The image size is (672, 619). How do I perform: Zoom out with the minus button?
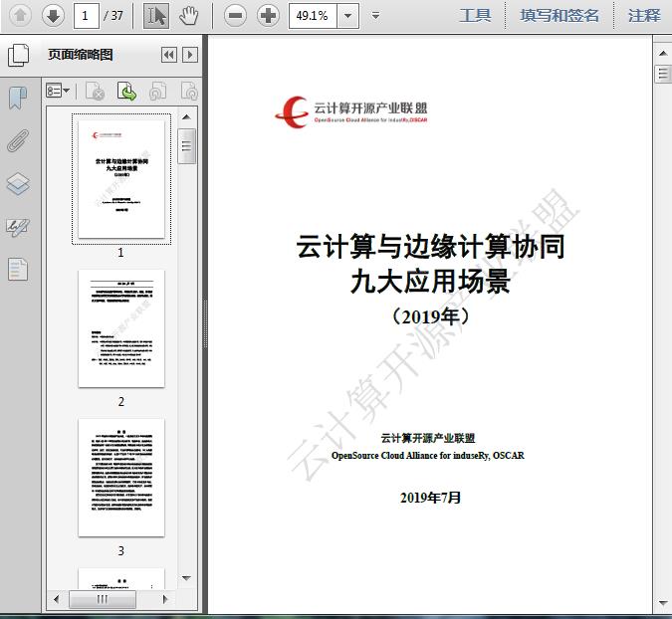(x=235, y=16)
